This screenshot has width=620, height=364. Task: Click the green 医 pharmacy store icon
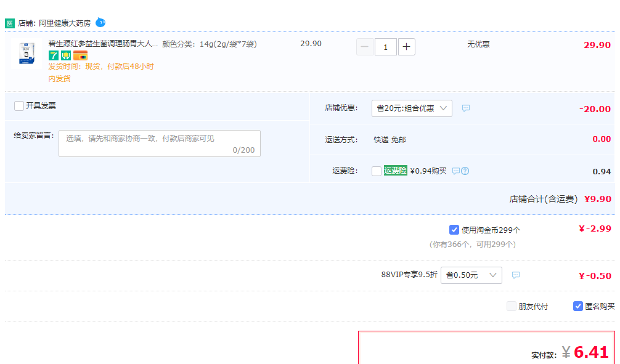point(10,23)
